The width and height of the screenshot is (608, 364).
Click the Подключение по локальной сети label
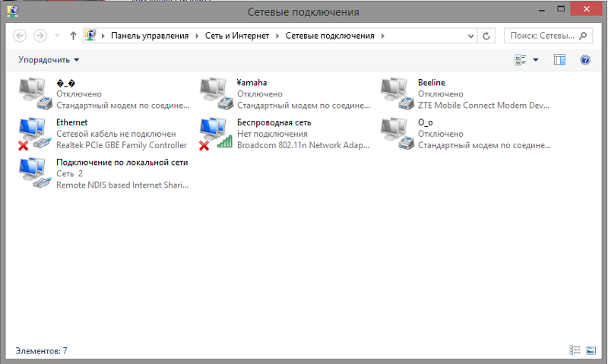pos(122,163)
